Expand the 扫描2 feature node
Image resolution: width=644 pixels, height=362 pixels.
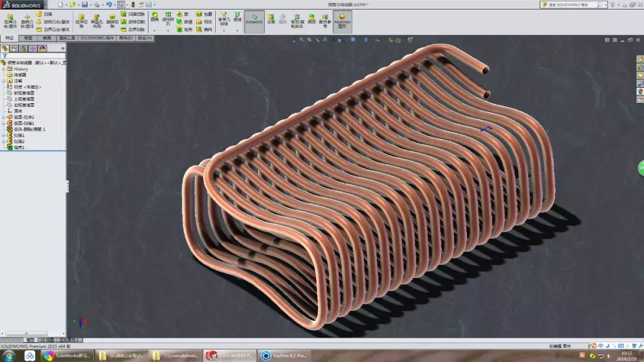point(4,141)
